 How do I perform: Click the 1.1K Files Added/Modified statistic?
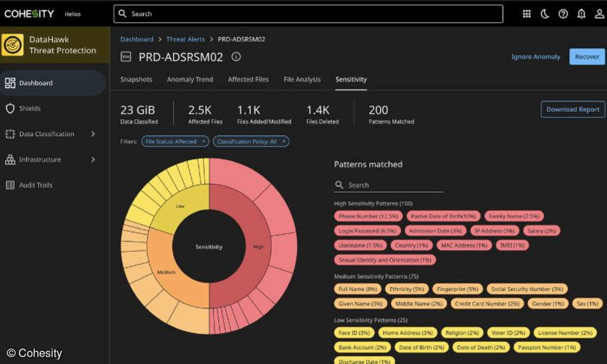coord(264,114)
